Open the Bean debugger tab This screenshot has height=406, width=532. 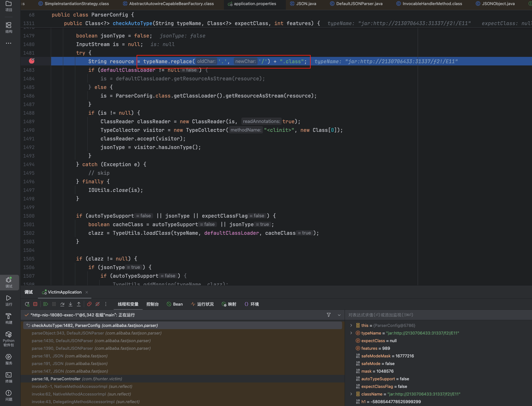click(175, 304)
